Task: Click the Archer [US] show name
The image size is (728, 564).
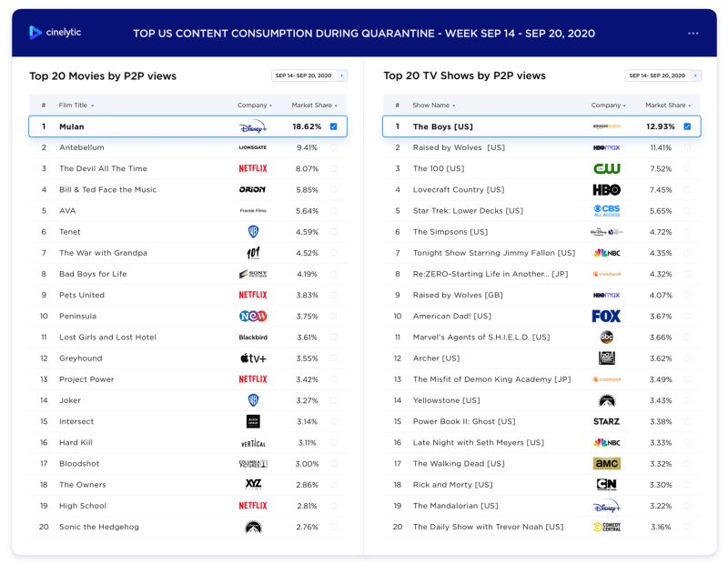Action: (x=437, y=358)
